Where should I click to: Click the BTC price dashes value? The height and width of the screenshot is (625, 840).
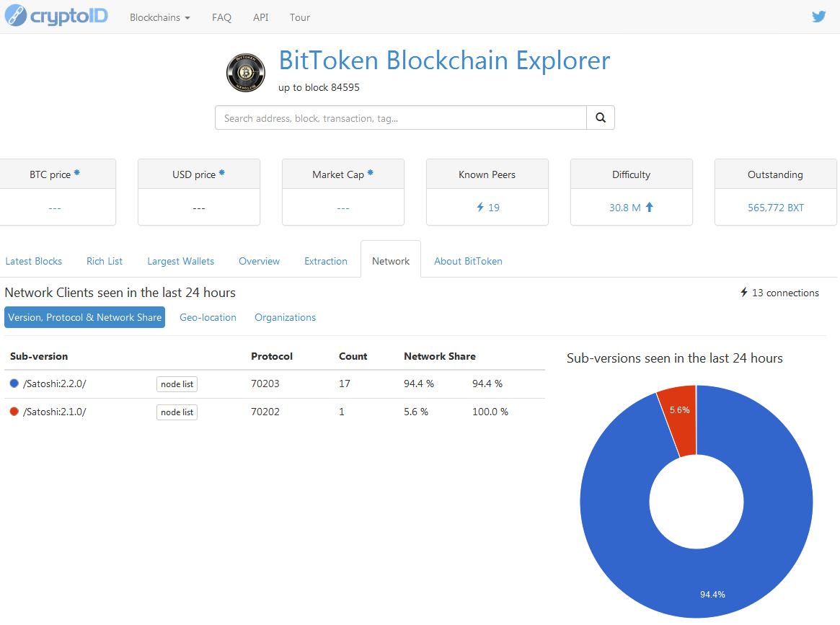point(55,208)
